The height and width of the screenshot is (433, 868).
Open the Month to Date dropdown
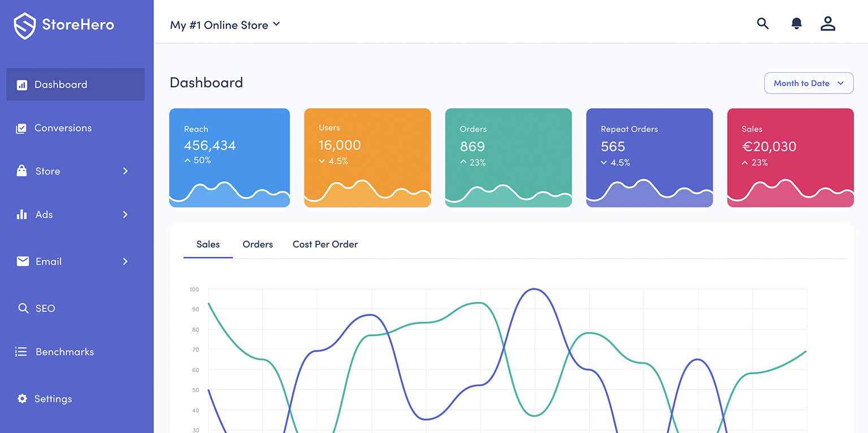pos(809,83)
